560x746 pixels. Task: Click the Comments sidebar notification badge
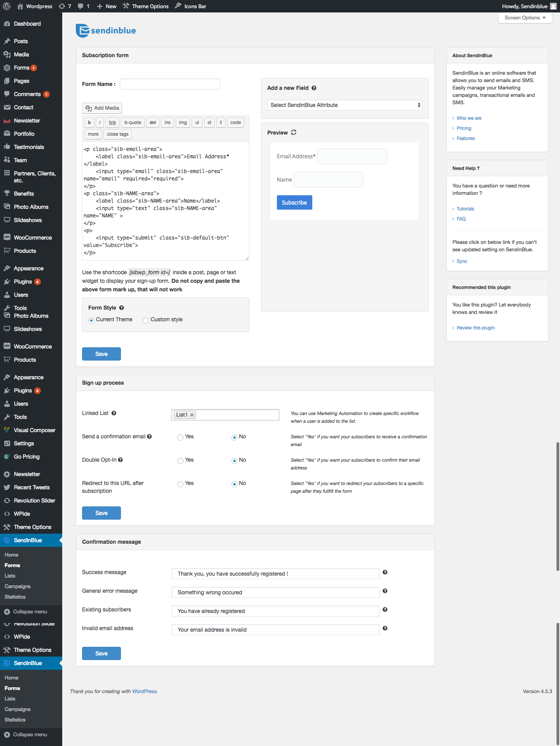[x=46, y=95]
